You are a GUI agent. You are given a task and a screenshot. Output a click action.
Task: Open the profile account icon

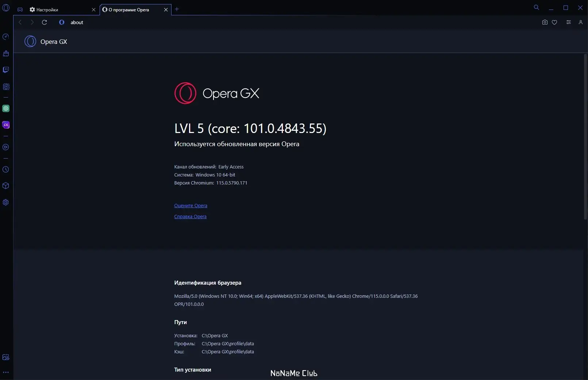[x=581, y=22]
